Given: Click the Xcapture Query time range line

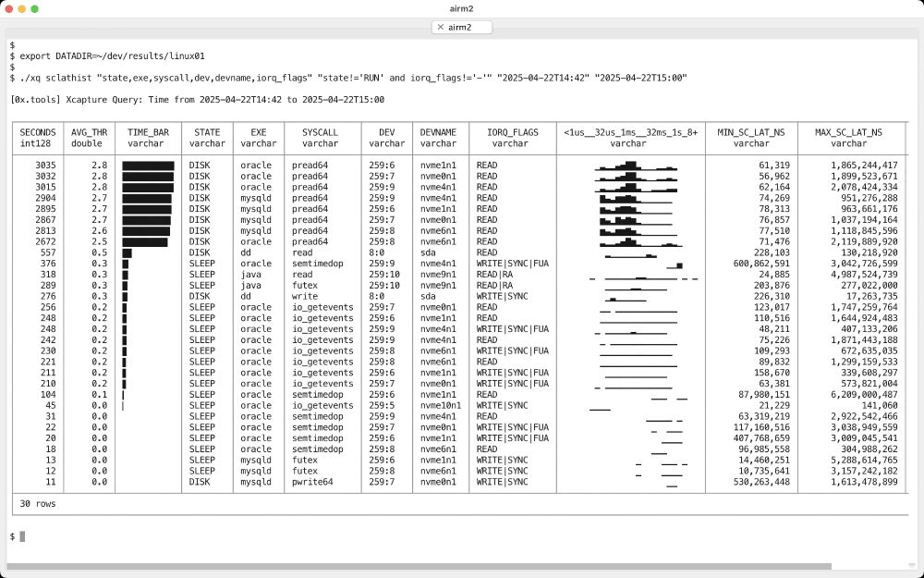Looking at the screenshot, I should 198,100.
